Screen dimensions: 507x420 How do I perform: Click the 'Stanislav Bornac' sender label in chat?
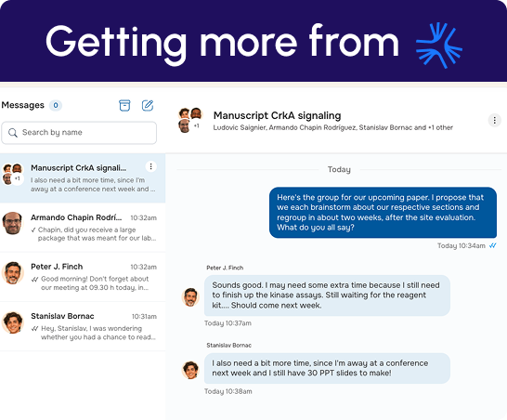229,346
